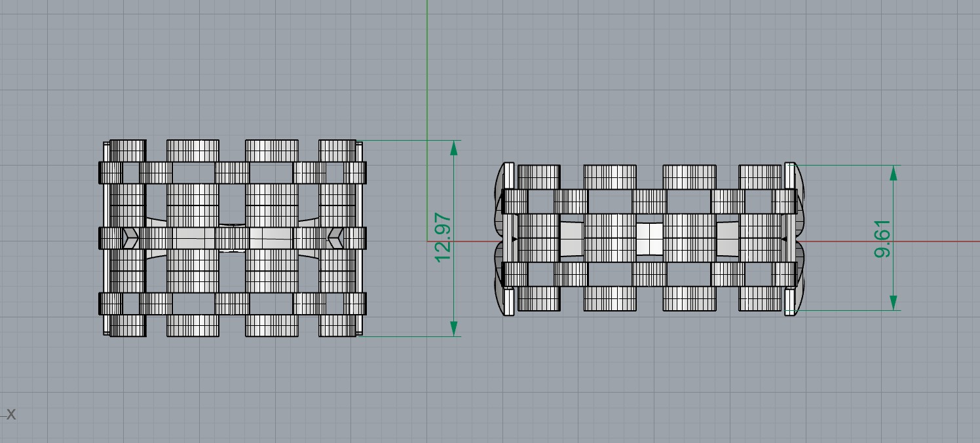The width and height of the screenshot is (980, 443).
Task: Click the x axis label icon
Action: (10, 414)
